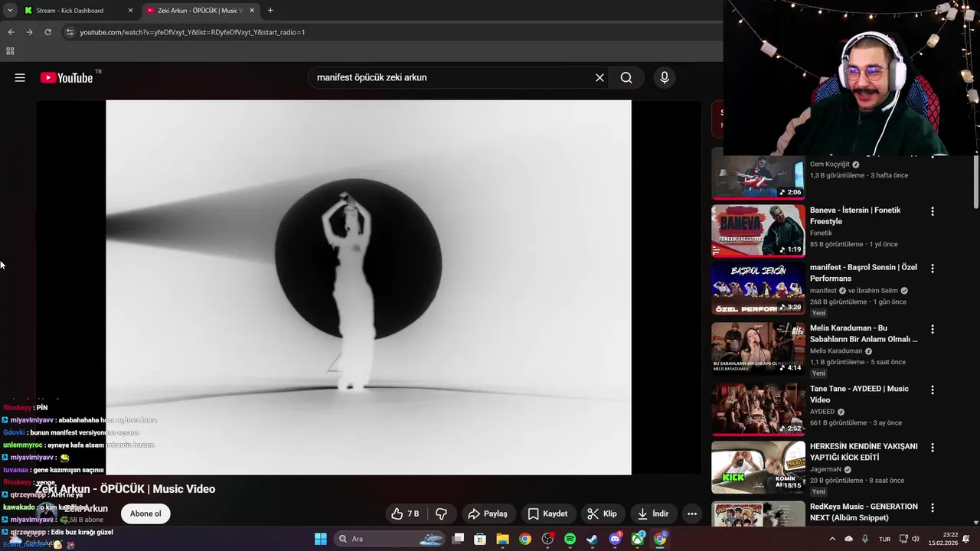
Task: Open the YouTube guide hamburger menu
Action: click(x=20, y=77)
